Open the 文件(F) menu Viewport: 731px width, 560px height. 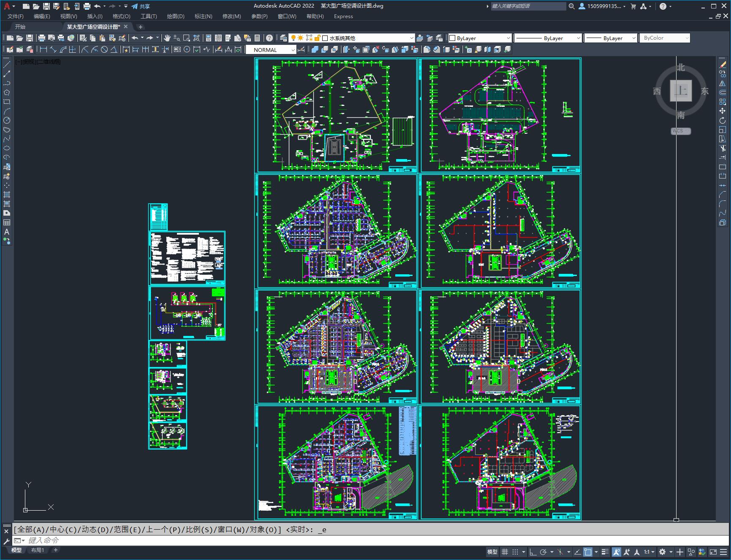click(x=16, y=16)
